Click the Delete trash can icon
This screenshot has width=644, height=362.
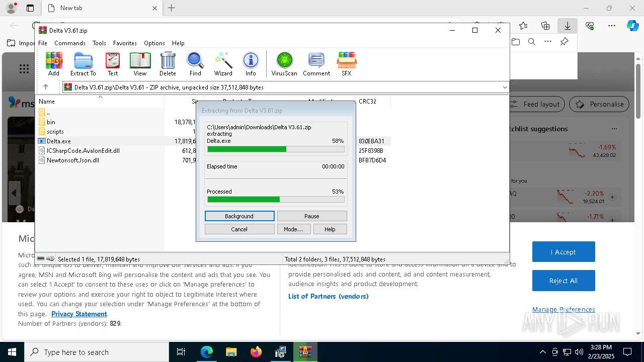point(168,64)
